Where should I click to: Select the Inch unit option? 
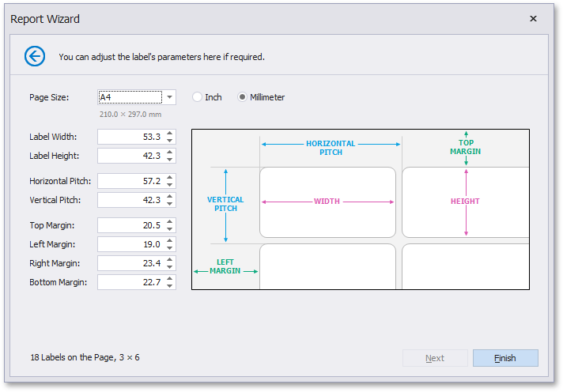[x=198, y=97]
